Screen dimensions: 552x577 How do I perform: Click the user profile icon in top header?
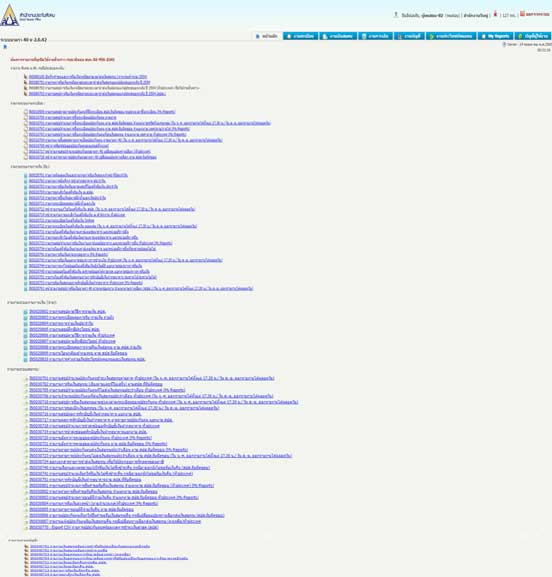pyautogui.click(x=396, y=15)
